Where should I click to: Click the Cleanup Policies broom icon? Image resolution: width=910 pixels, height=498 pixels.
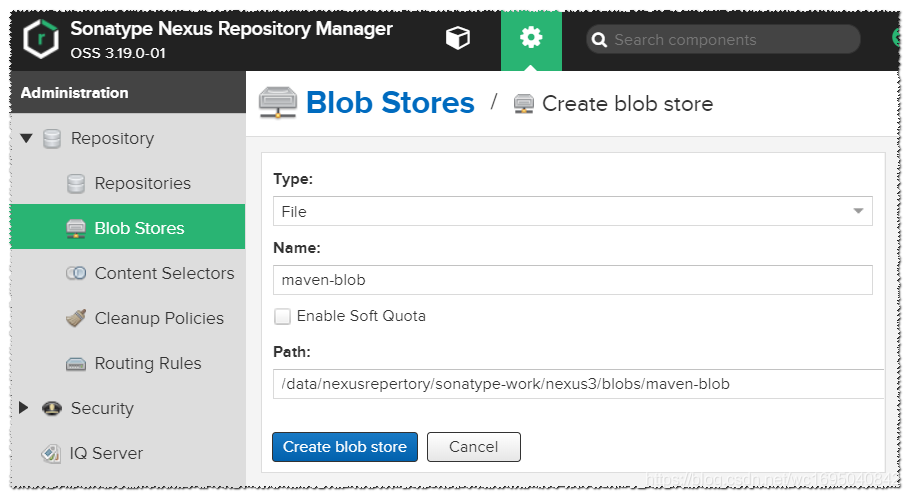point(76,317)
